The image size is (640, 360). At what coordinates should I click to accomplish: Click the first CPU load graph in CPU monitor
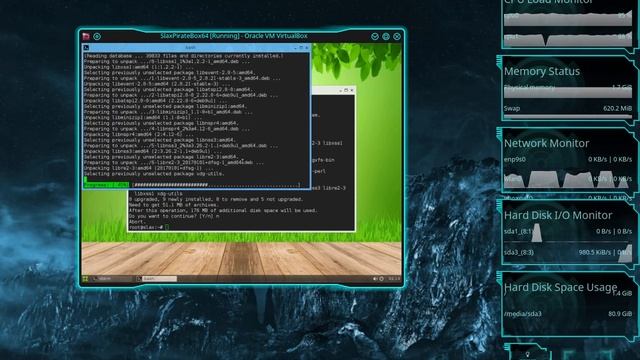(x=568, y=19)
